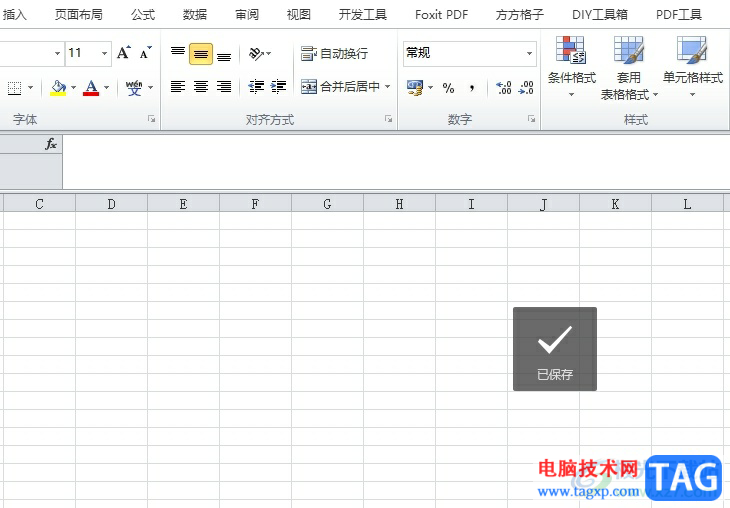The image size is (730, 508).
Task: Open DIY工具箱 tab
Action: click(600, 15)
